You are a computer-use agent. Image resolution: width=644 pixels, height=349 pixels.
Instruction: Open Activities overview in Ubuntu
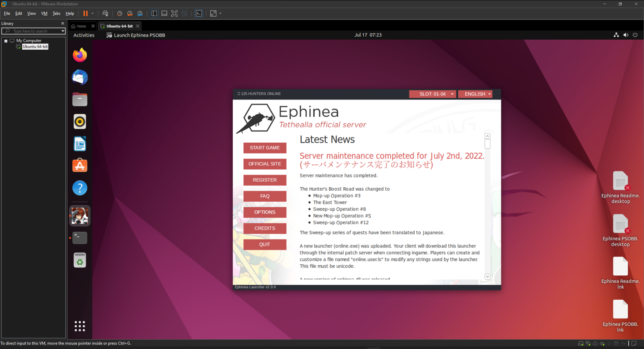coord(84,35)
